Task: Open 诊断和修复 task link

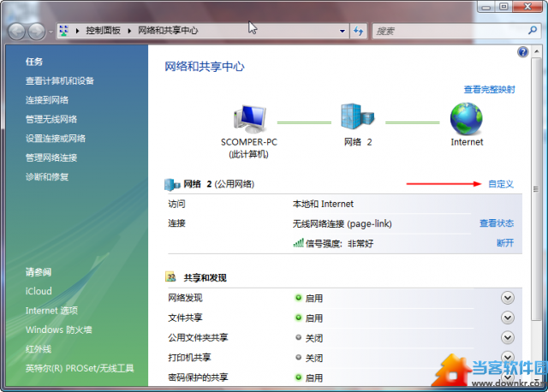Action: [x=47, y=177]
